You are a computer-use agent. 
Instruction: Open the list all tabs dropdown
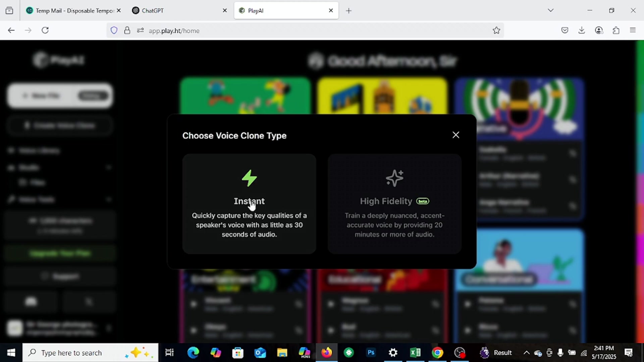(x=550, y=10)
